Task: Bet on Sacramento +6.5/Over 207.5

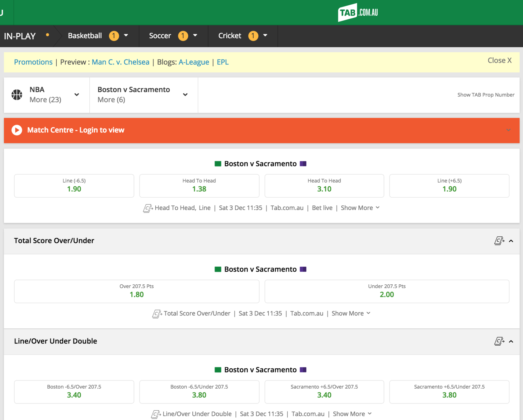Action: coord(324,392)
